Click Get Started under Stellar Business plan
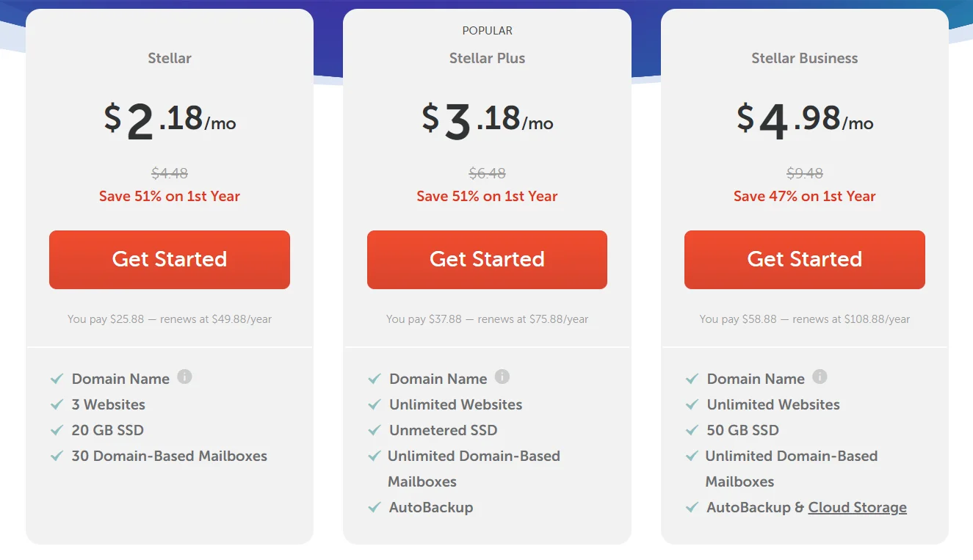973x560 pixels. (x=805, y=260)
